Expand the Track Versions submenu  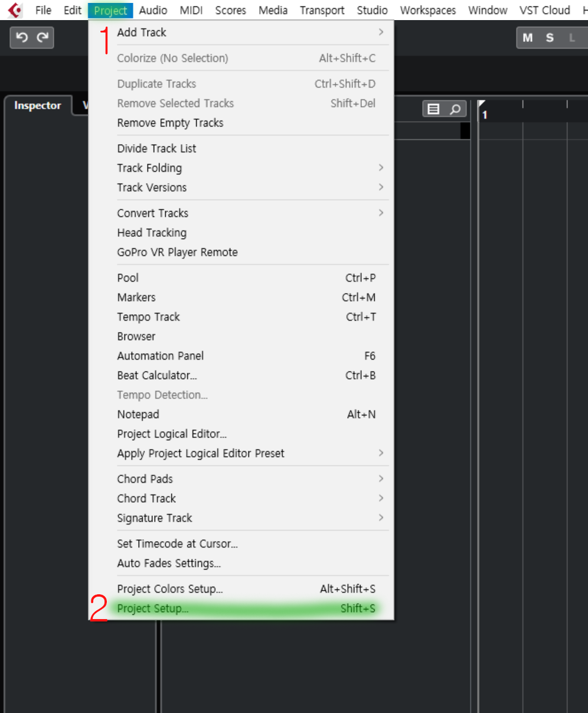241,187
